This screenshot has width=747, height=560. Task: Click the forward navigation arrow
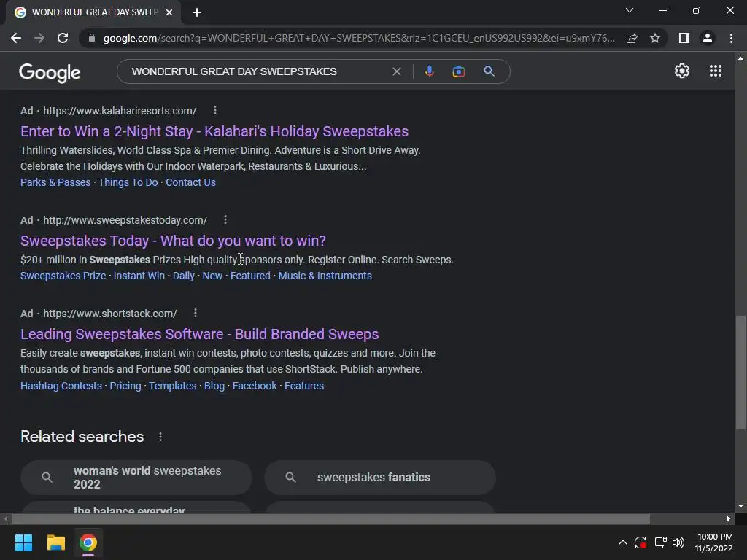pyautogui.click(x=39, y=38)
